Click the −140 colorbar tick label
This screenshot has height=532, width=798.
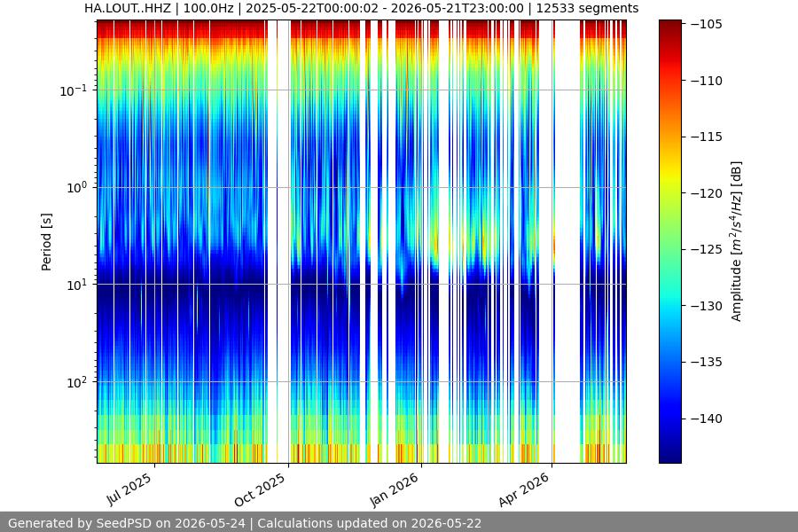707,419
